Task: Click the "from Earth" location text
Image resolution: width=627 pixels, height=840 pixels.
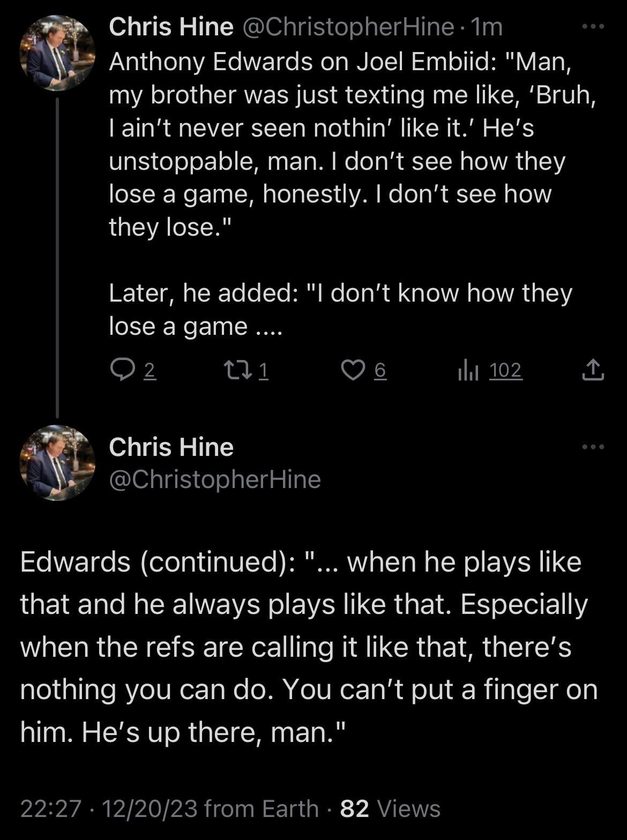Action: pos(262,808)
